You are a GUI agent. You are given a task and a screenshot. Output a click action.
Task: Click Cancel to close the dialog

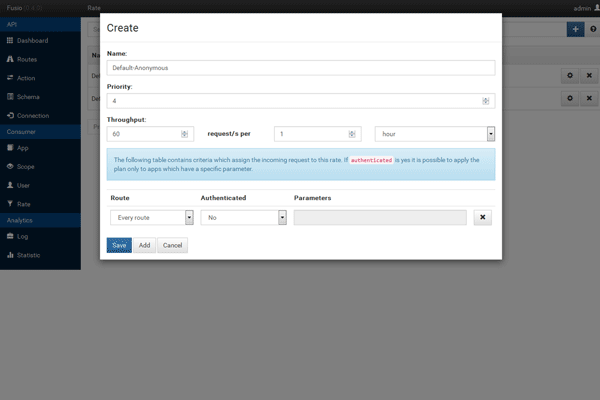coord(172,245)
